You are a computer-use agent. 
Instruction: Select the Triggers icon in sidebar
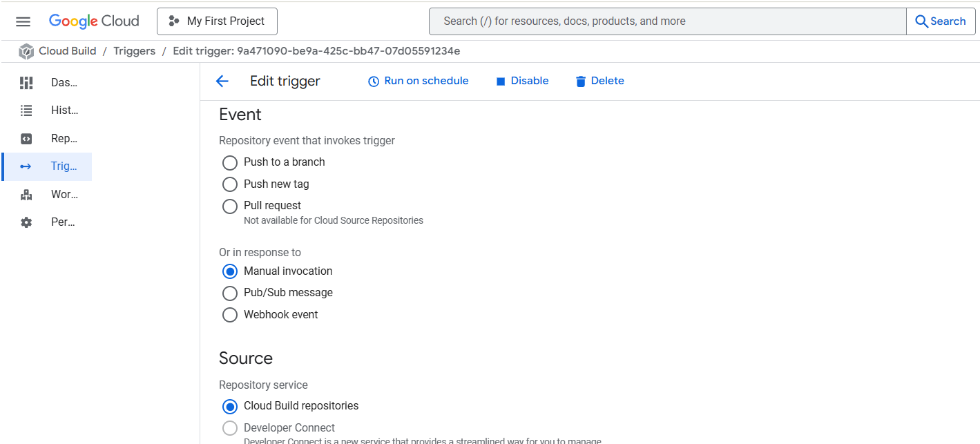[26, 166]
